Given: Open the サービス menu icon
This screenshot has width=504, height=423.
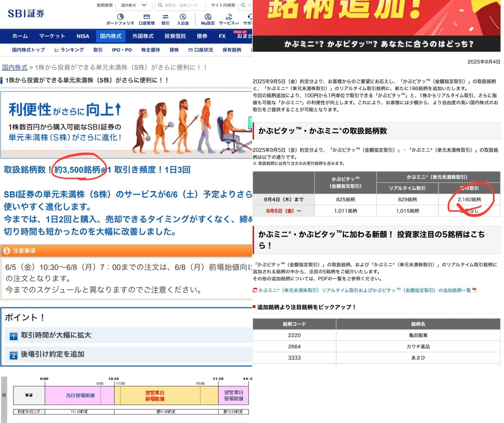Looking at the screenshot, I should (229, 17).
